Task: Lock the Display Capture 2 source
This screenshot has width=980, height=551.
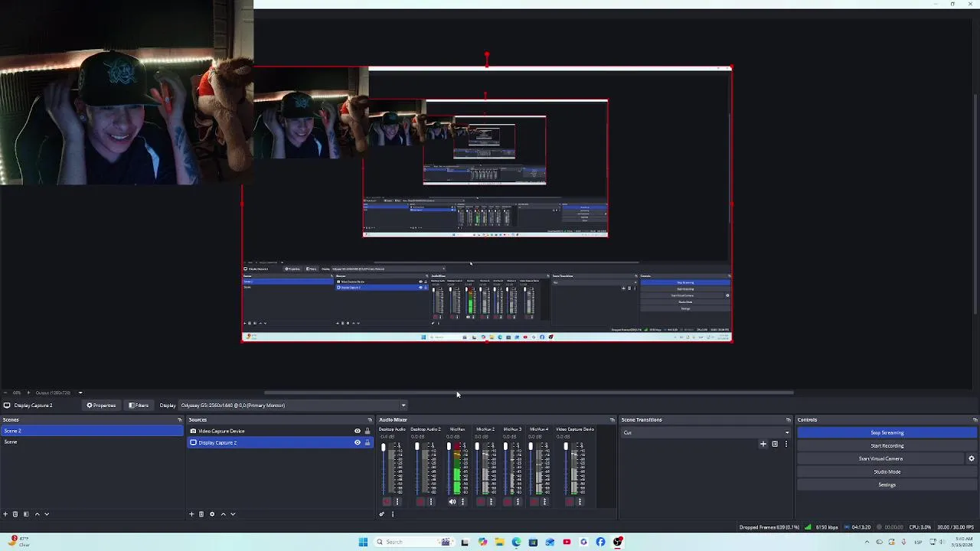Action: pyautogui.click(x=367, y=442)
